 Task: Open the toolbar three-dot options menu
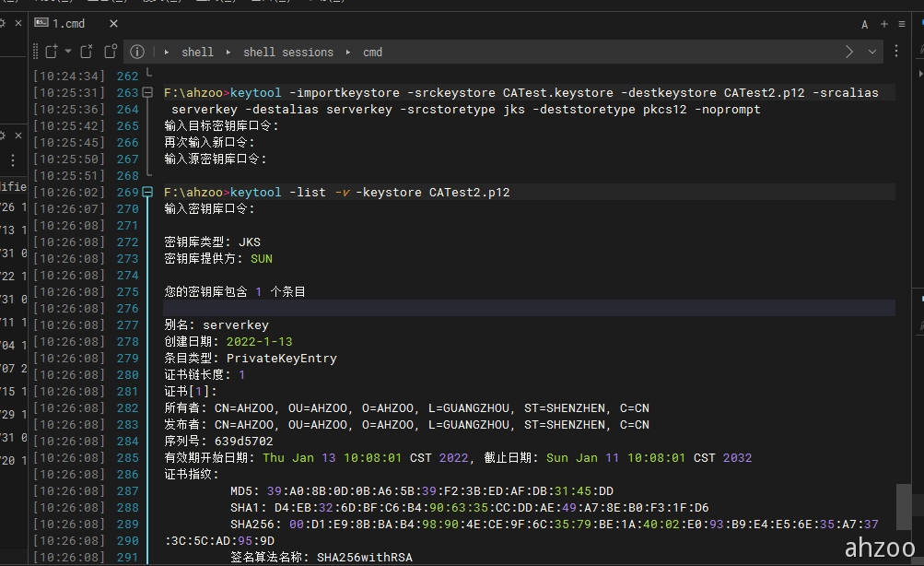897,53
